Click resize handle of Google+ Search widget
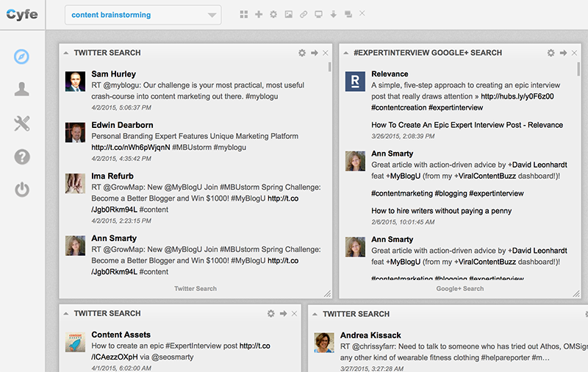588x372 pixels. pos(576,293)
